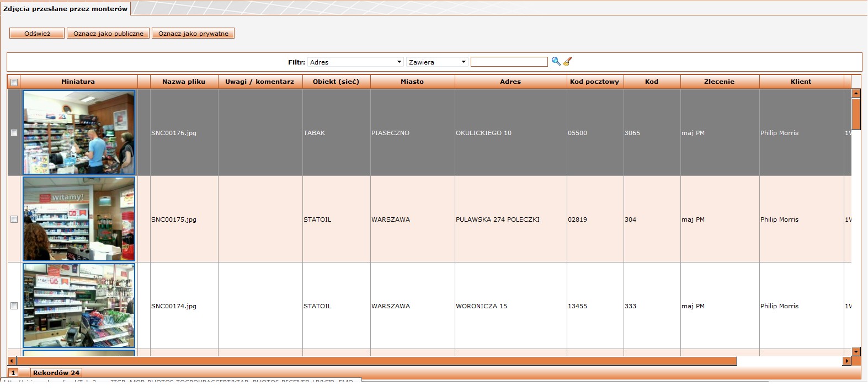Sort by Kod pocztowy column header
Viewport: 868px width, 391px height.
[594, 82]
